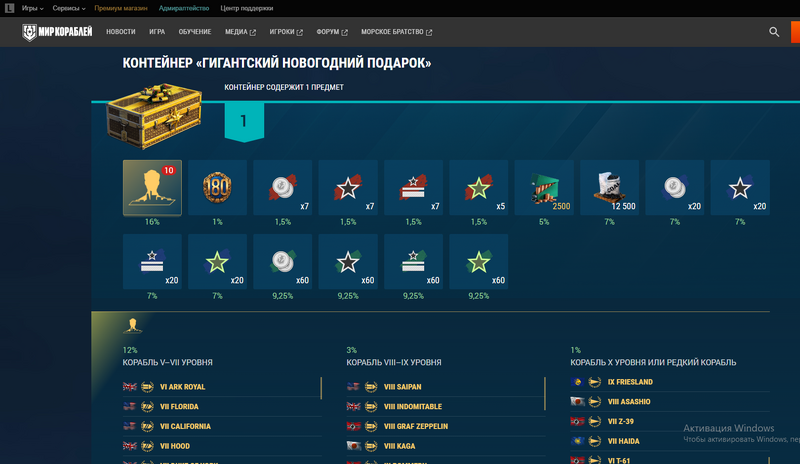The height and width of the screenshot is (464, 800).
Task: Click the Japan flag beside VIII Asashio
Action: pyautogui.click(x=577, y=402)
